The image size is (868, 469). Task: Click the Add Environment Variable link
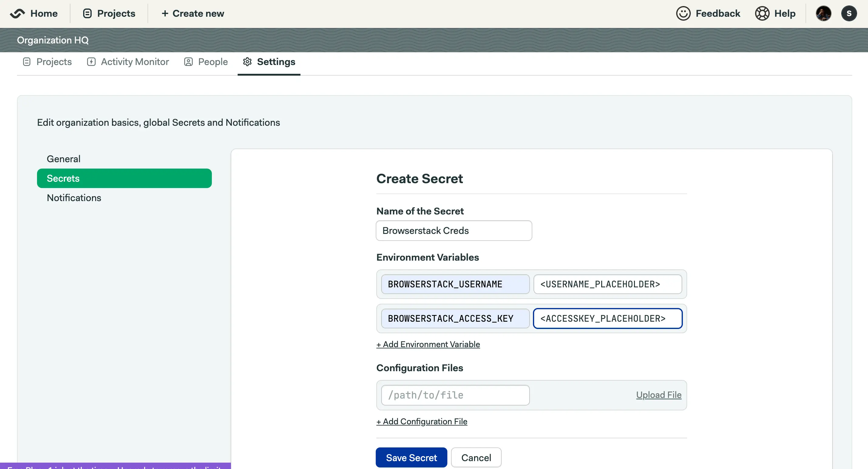pyautogui.click(x=428, y=344)
